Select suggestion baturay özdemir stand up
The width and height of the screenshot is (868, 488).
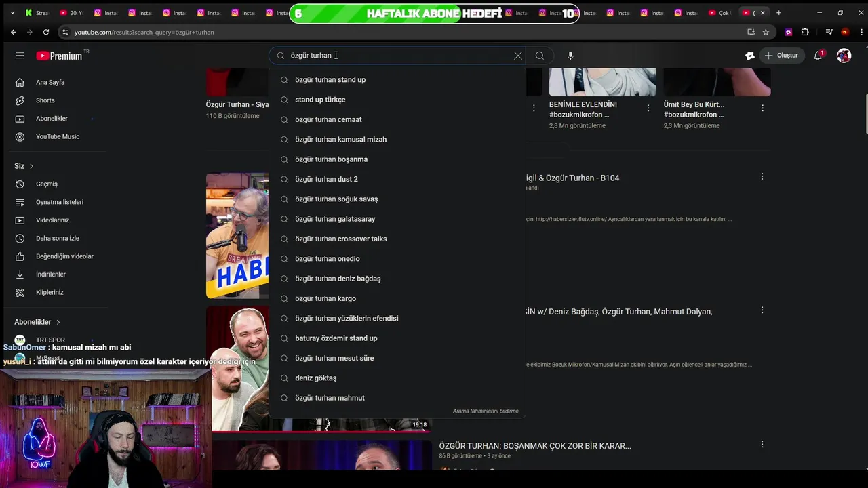[x=397, y=338]
